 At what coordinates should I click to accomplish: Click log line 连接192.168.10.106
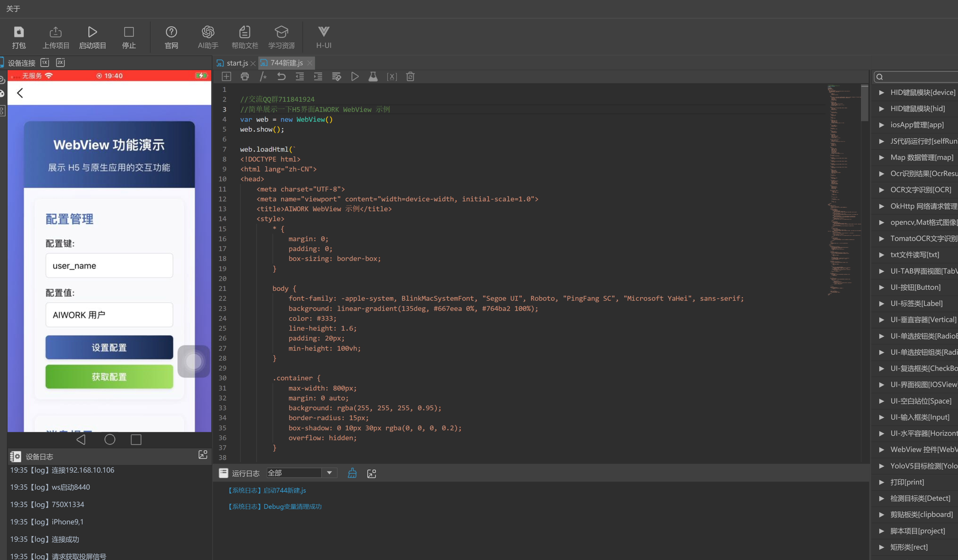click(62, 470)
